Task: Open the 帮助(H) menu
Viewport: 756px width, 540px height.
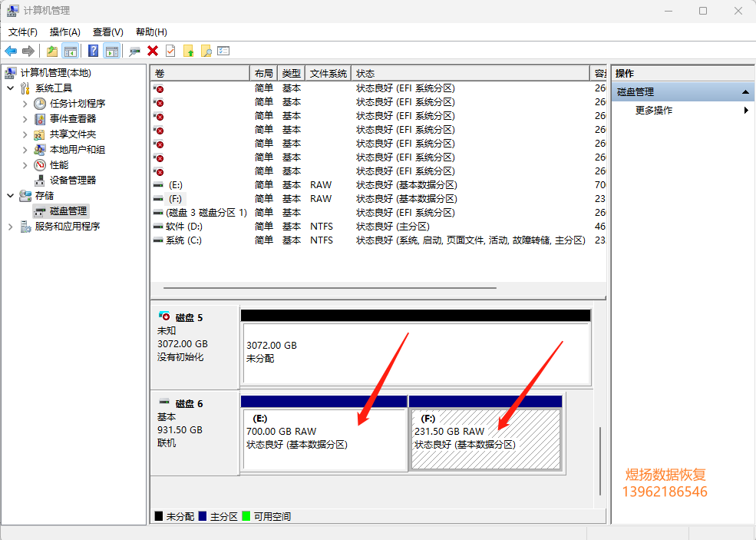Action: (x=151, y=31)
